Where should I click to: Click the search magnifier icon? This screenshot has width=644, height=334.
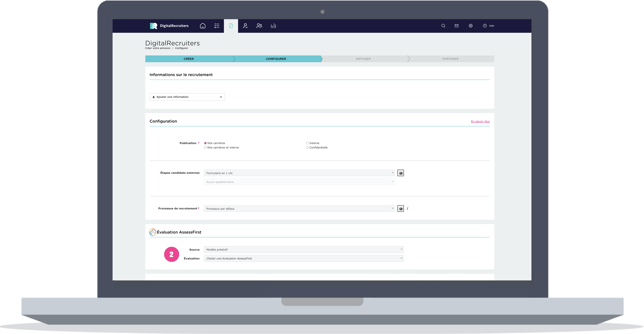(443, 26)
